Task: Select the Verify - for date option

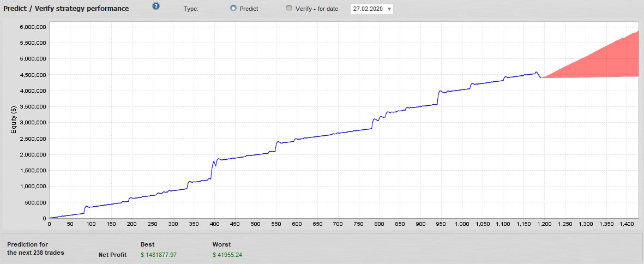Action: point(289,8)
